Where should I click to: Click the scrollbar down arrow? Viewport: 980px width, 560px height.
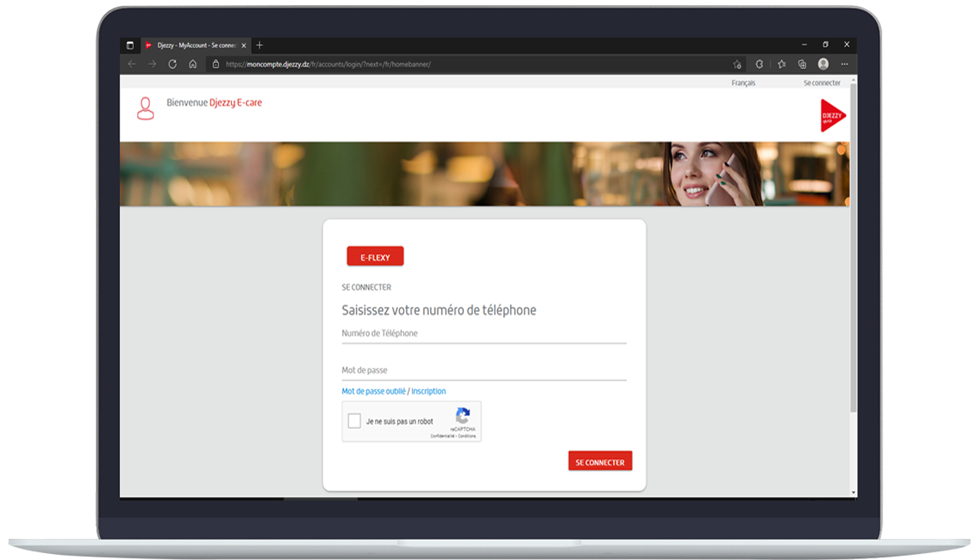(x=854, y=492)
